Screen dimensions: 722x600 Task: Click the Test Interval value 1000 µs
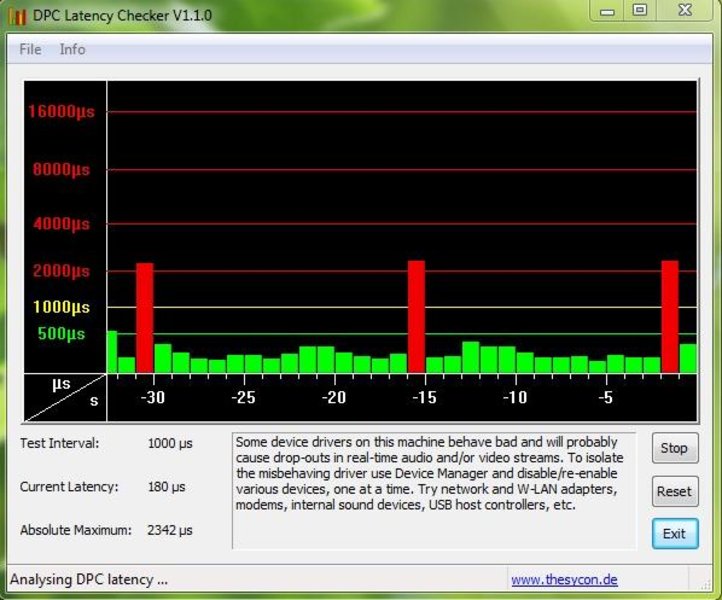(x=170, y=443)
